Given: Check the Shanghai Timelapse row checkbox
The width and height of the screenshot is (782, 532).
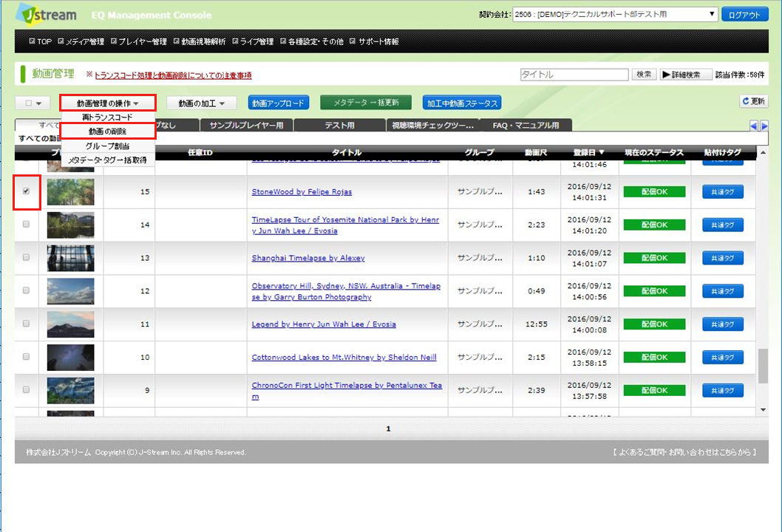Looking at the screenshot, I should [27, 257].
